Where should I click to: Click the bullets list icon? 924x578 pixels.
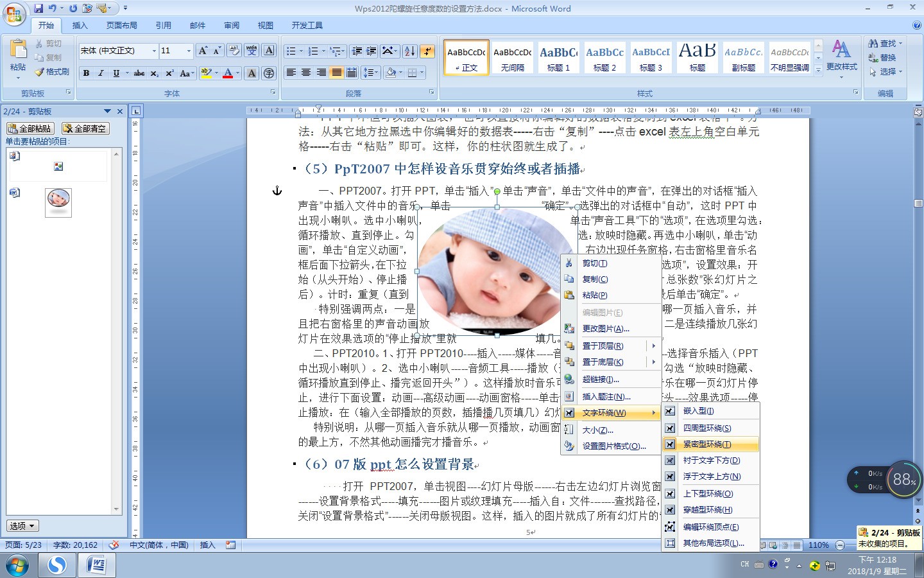click(x=291, y=51)
